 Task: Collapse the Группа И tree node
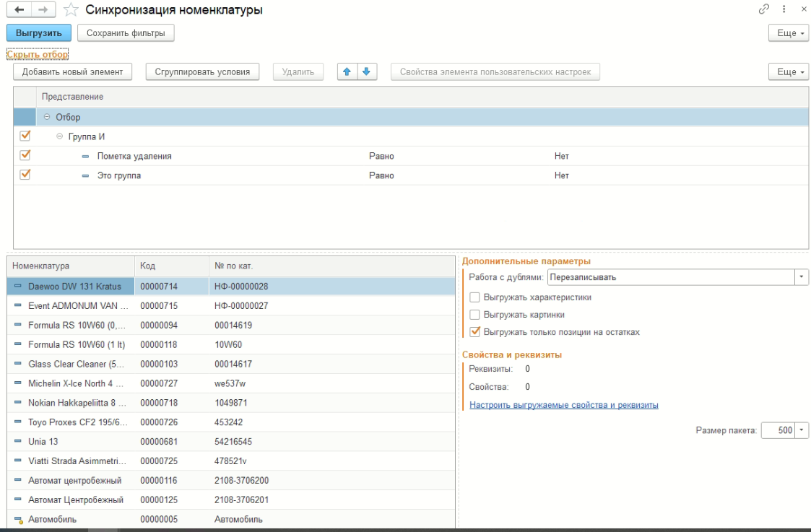tap(61, 136)
